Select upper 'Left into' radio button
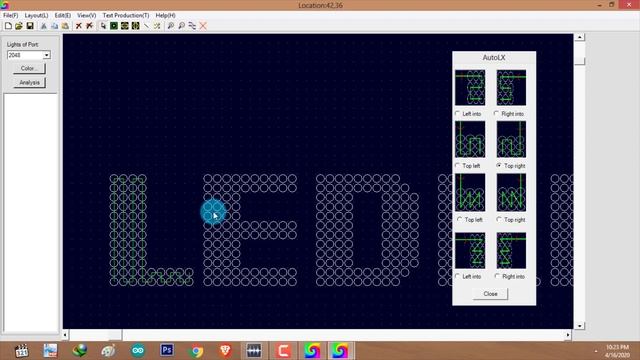640x360 pixels. [x=458, y=113]
